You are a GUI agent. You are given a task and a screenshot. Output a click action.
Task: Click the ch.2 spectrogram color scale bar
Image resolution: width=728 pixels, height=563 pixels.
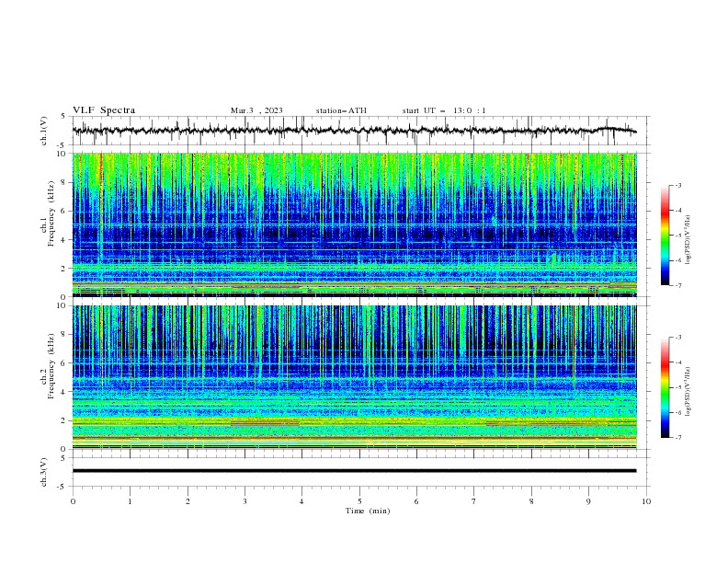click(x=665, y=387)
